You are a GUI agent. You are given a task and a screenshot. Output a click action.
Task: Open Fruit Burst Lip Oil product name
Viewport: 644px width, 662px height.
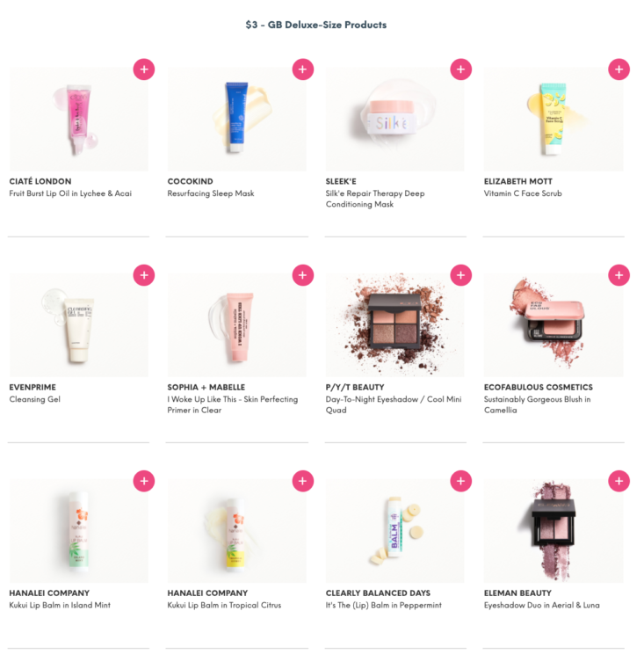(70, 193)
